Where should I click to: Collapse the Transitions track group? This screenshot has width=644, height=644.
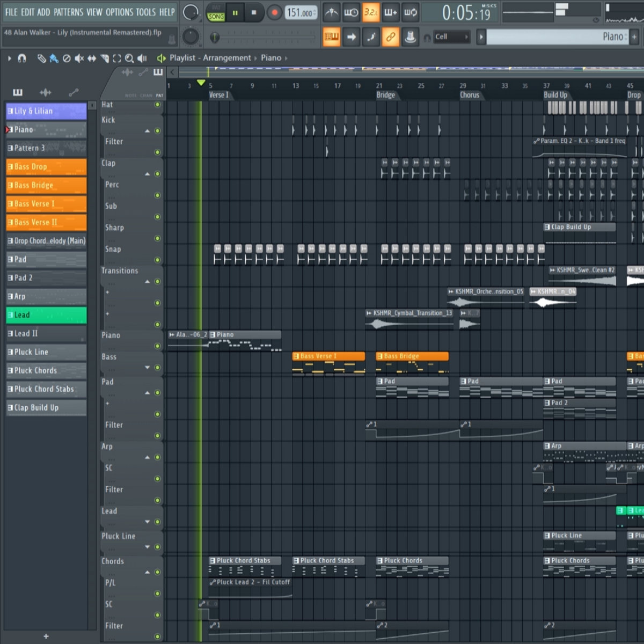click(x=147, y=282)
